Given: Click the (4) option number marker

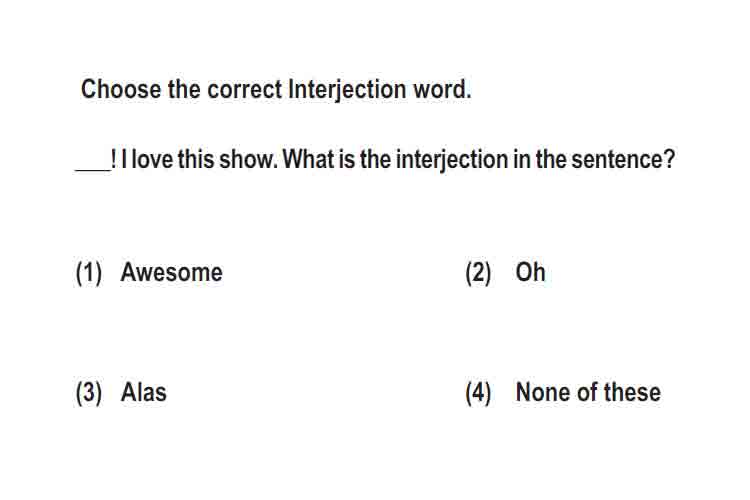Looking at the screenshot, I should tap(478, 393).
